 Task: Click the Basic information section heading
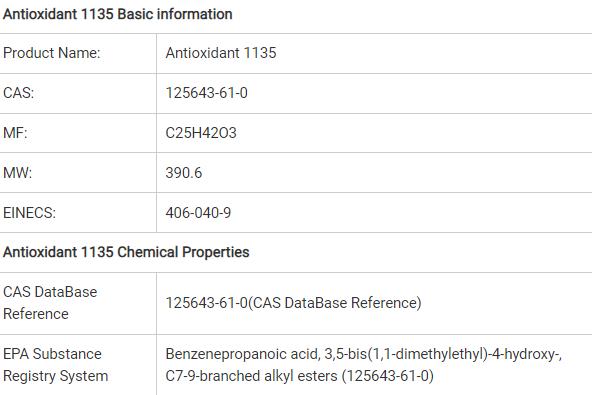[x=117, y=14]
